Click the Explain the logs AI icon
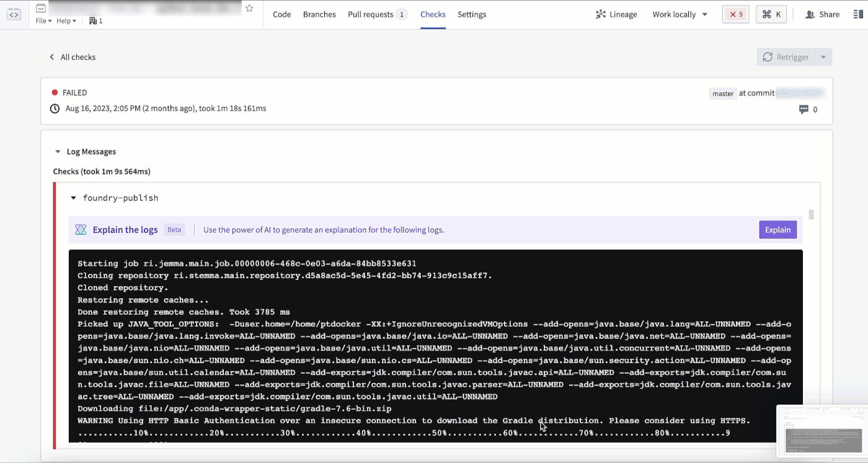Viewport: 868px width, 463px height. [x=81, y=230]
